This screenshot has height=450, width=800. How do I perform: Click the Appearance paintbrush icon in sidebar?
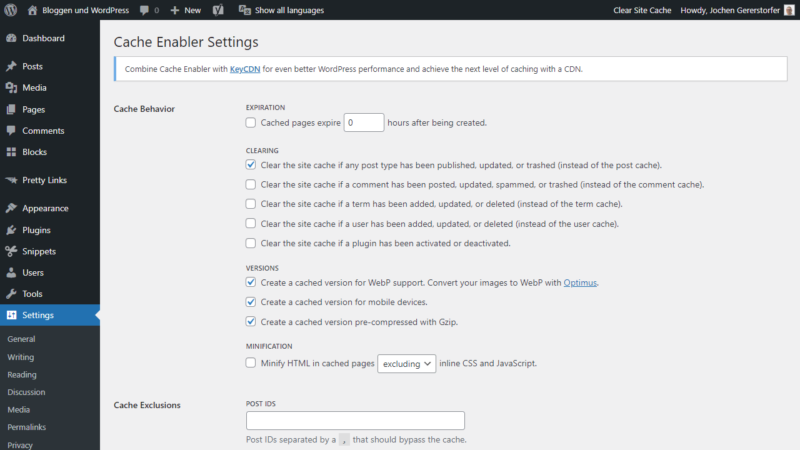tap(11, 209)
